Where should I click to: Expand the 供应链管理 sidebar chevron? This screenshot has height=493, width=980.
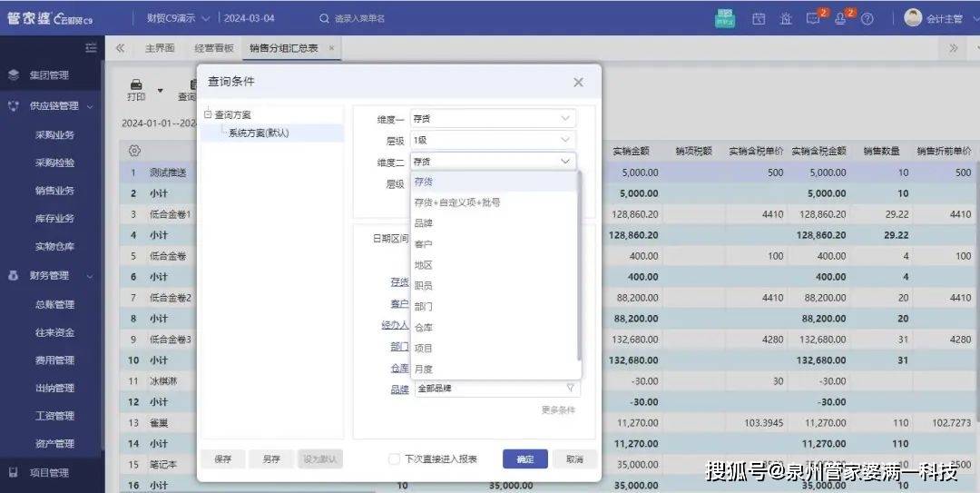coord(90,106)
